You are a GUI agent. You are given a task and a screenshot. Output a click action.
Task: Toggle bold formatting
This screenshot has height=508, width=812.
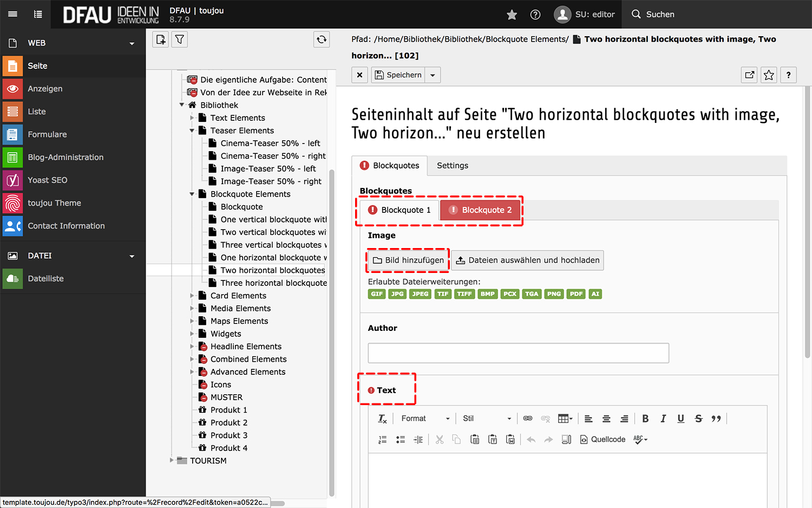[645, 419]
